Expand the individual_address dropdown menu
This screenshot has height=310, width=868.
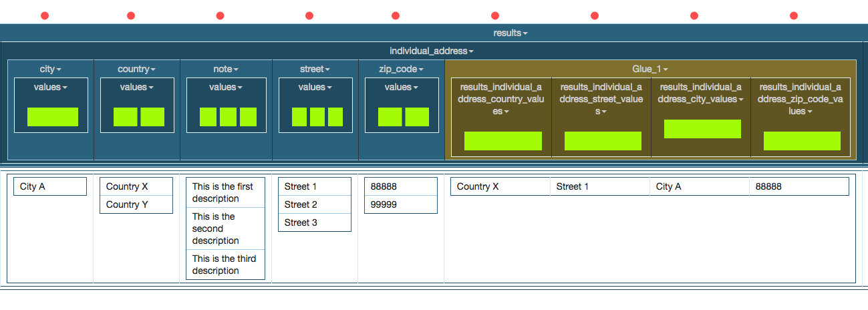point(432,51)
